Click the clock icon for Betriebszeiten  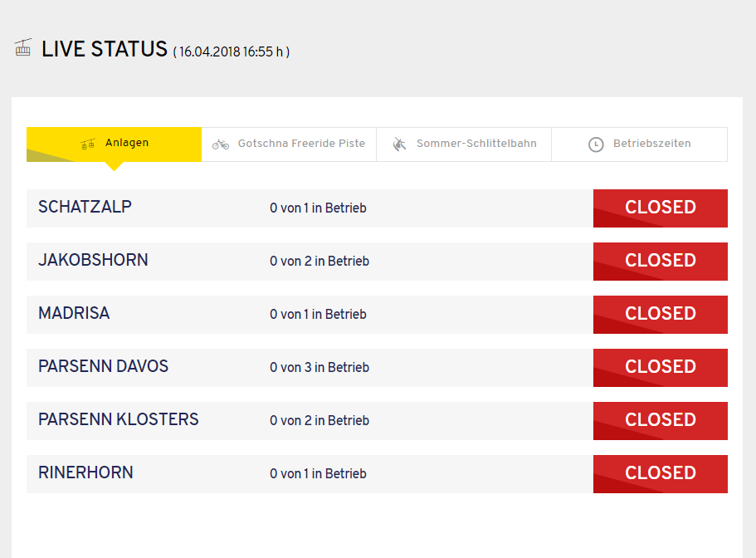coord(596,144)
